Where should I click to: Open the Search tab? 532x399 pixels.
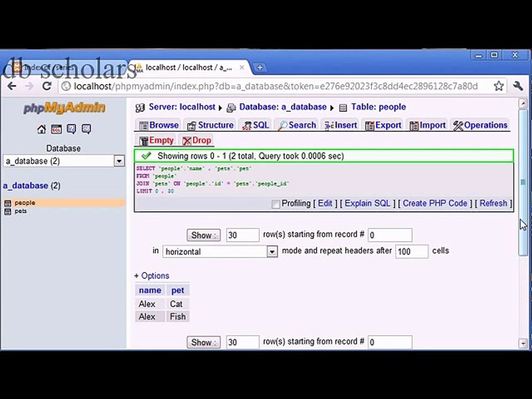click(x=296, y=125)
